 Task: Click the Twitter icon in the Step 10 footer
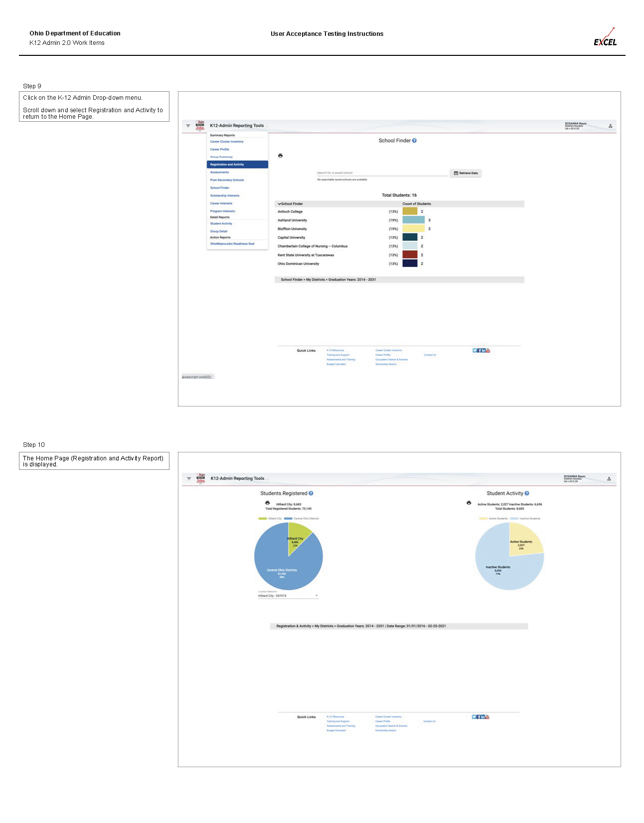474,717
